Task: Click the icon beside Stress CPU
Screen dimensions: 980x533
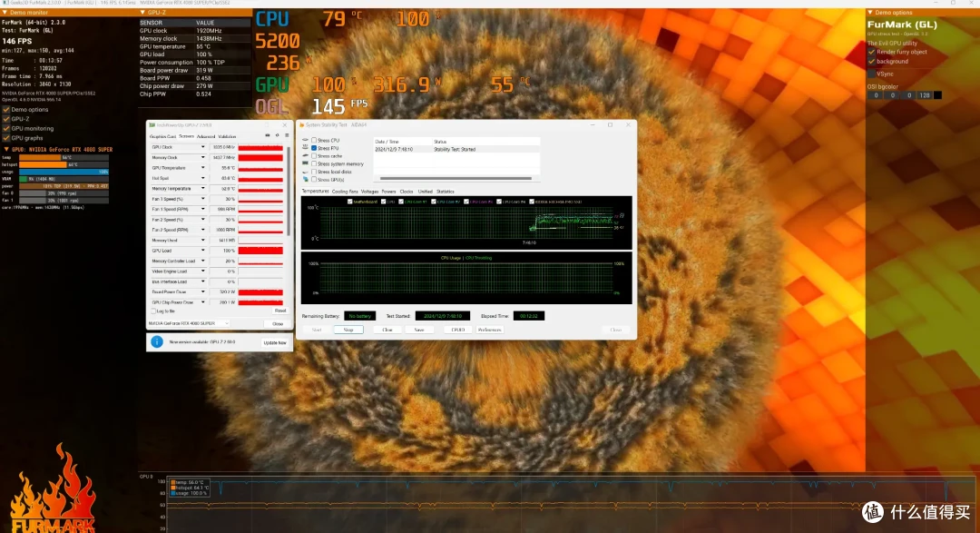Action: [306, 140]
